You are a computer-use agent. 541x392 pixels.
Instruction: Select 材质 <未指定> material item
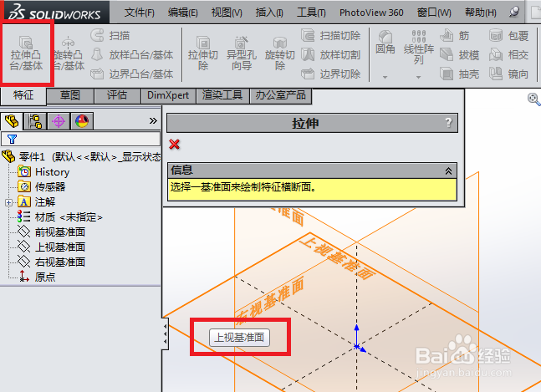[60, 216]
